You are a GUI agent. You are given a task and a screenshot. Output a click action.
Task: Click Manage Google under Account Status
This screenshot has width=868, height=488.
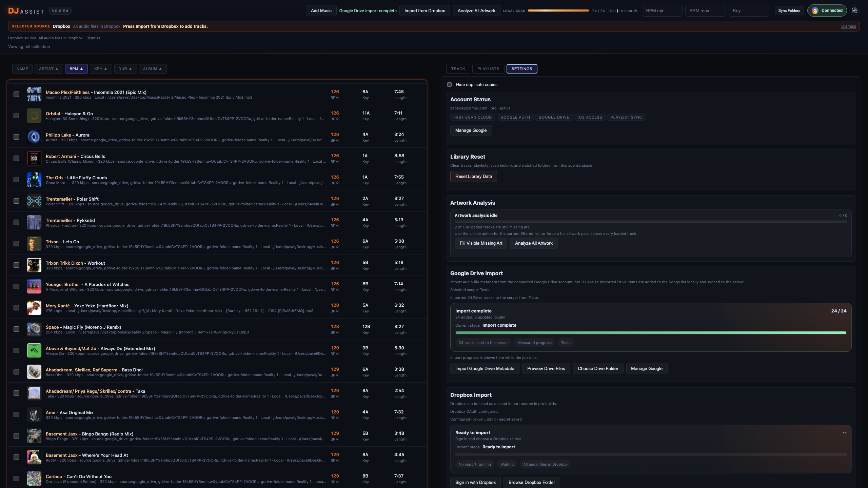click(471, 130)
